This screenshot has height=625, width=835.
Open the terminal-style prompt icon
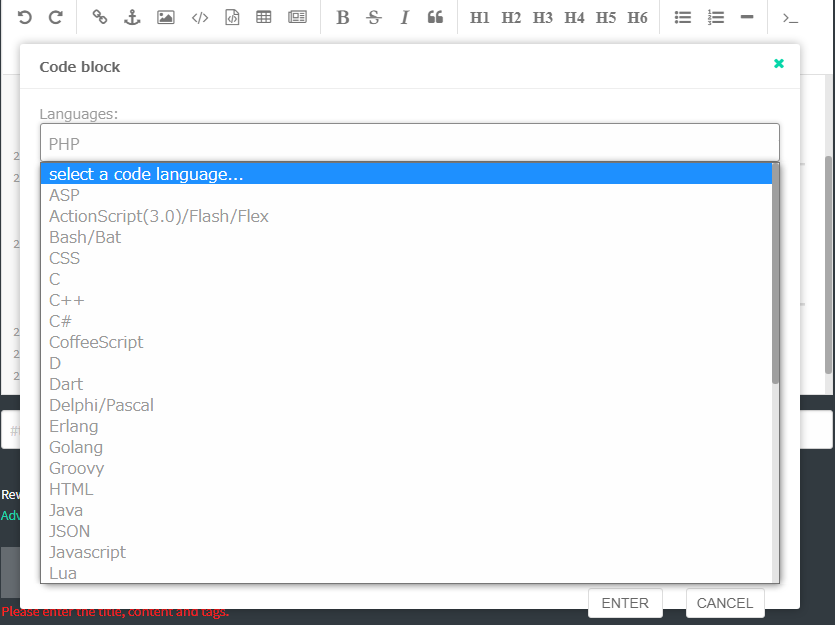790,18
